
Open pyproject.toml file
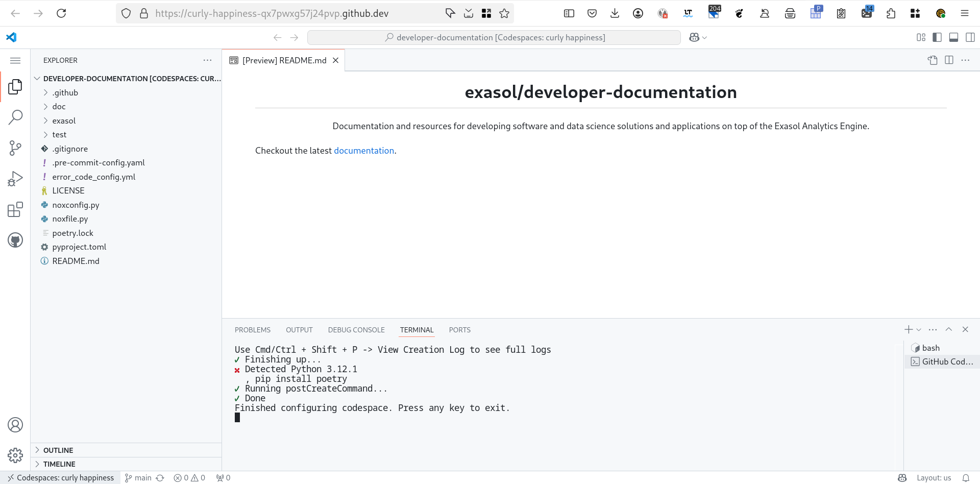[x=126, y=247]
